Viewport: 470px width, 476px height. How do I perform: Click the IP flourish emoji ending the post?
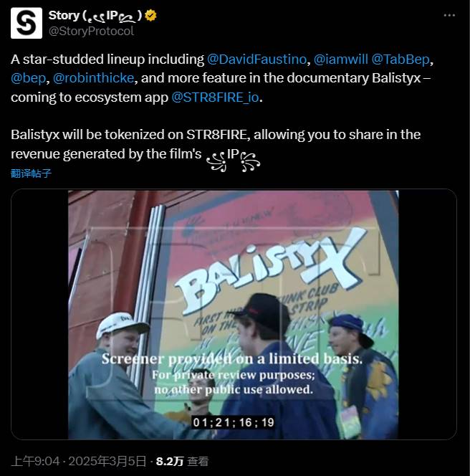(x=233, y=158)
